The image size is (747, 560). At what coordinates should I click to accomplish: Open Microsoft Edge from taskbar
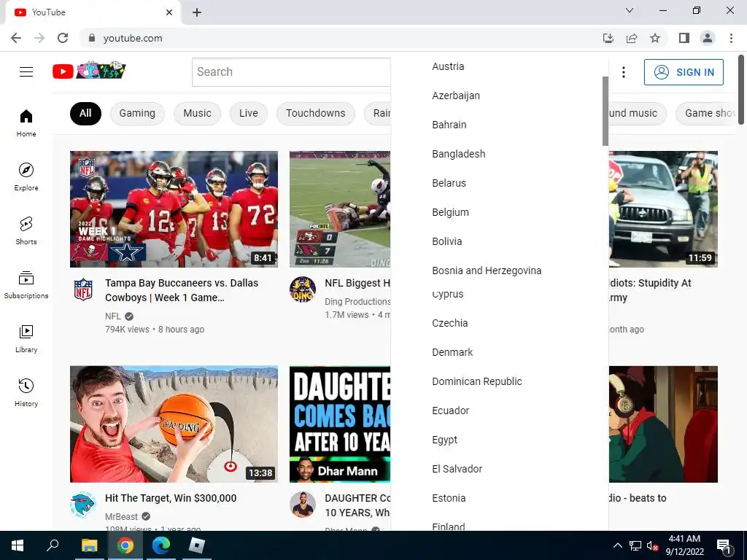coord(161,545)
